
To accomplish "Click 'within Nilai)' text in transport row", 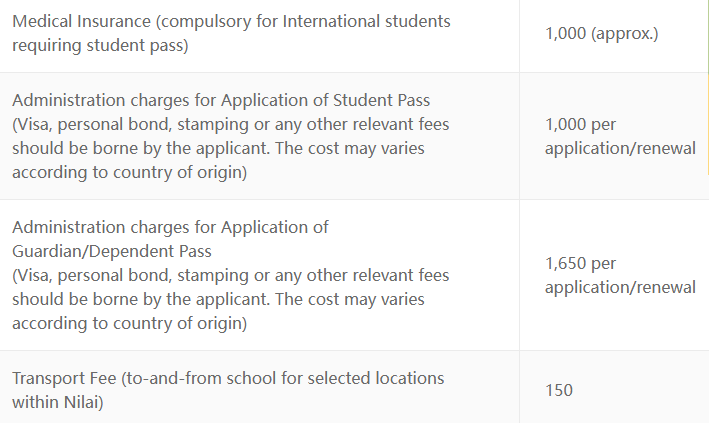I will 58,402.
